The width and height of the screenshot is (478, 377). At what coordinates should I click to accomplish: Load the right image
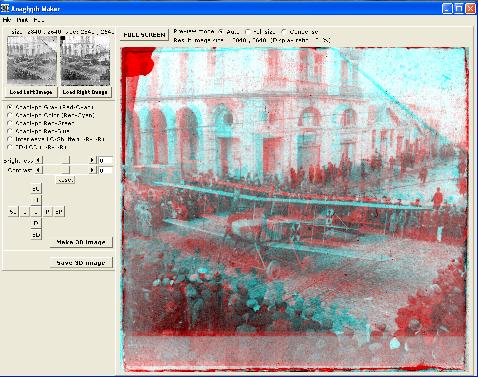tap(85, 92)
